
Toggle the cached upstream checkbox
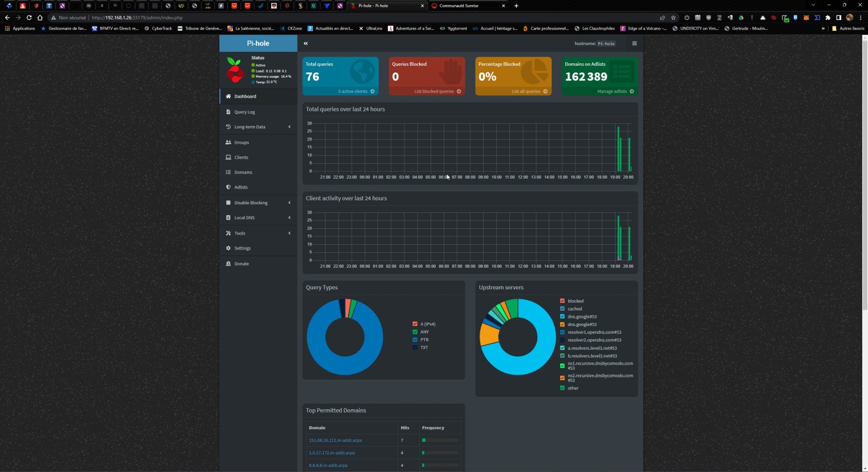[x=562, y=309]
